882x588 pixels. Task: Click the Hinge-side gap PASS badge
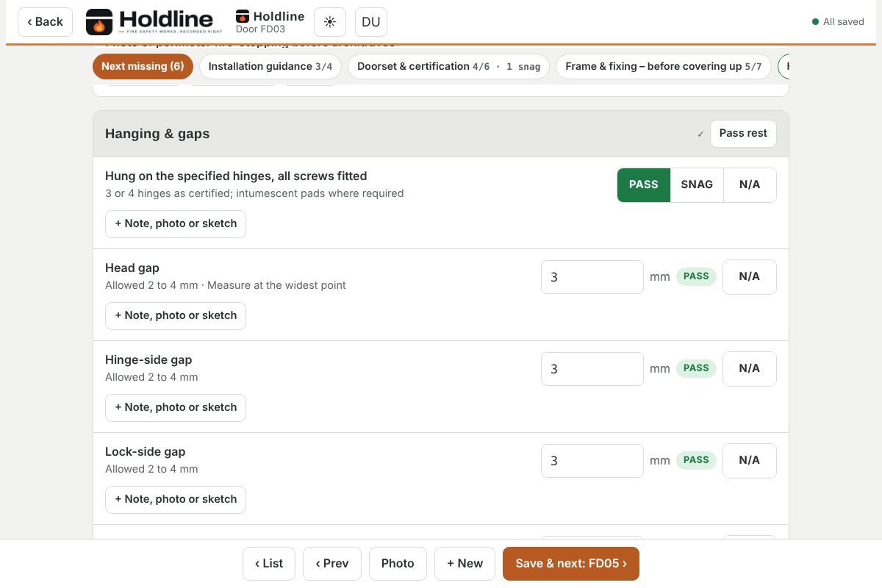click(696, 369)
